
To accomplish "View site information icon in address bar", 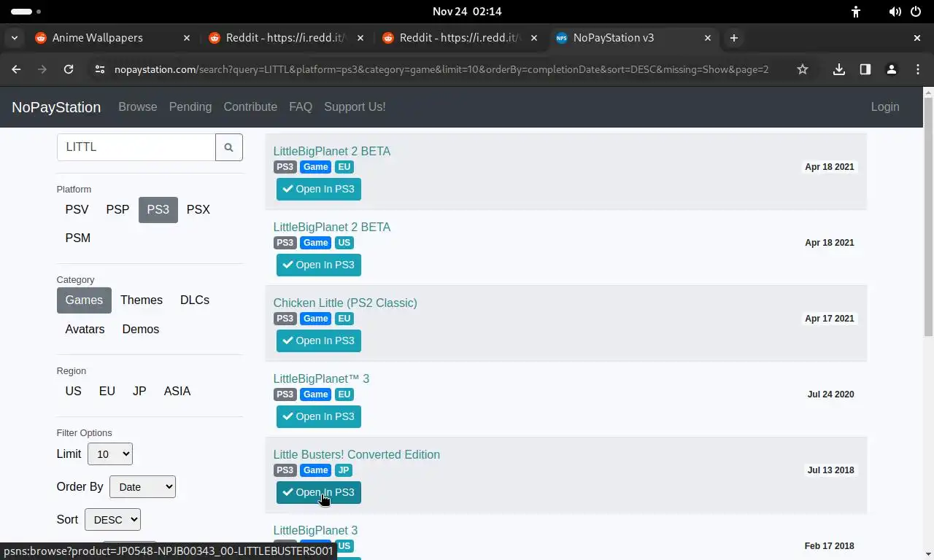I will tap(100, 69).
